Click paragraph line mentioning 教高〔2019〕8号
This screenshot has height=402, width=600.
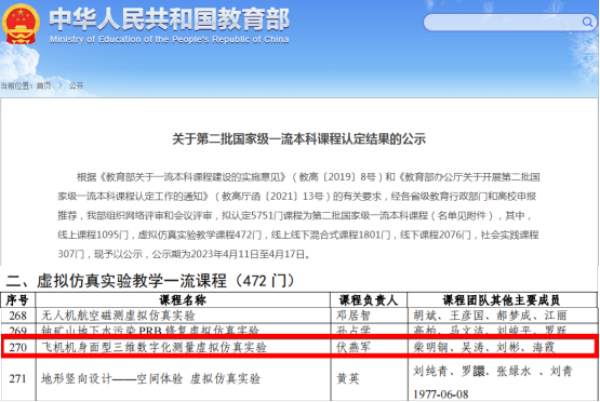pyautogui.click(x=308, y=177)
